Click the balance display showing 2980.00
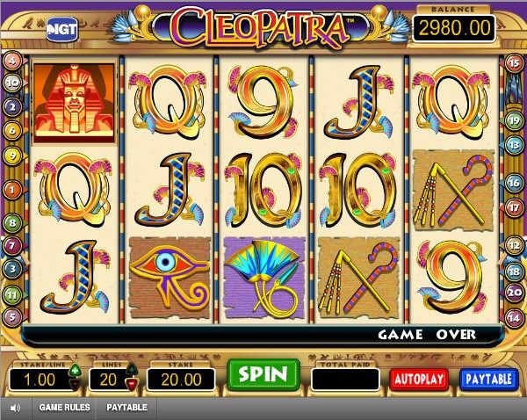Viewport: 527px width, 420px height. coord(454,29)
